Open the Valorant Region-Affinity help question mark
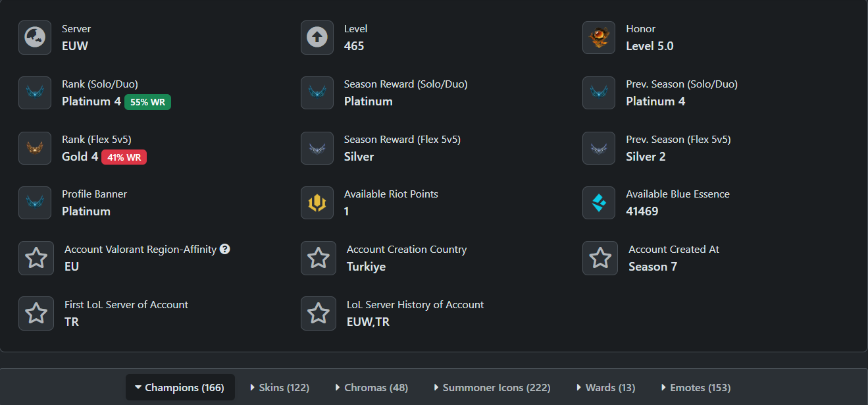Viewport: 868px width, 405px height. point(225,249)
